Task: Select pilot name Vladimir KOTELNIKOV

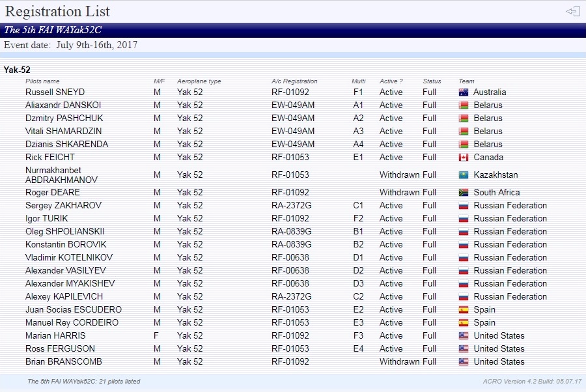Action: (x=69, y=257)
